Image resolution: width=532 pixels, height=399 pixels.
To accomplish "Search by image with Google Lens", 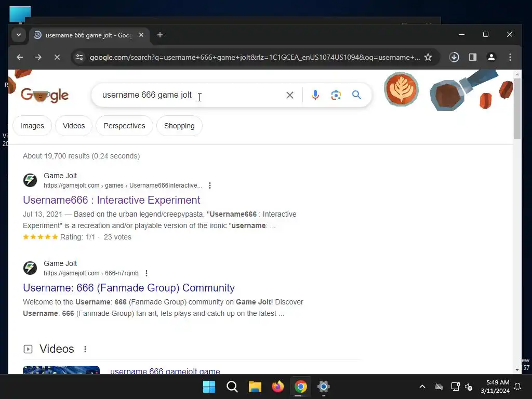I will tap(336, 95).
